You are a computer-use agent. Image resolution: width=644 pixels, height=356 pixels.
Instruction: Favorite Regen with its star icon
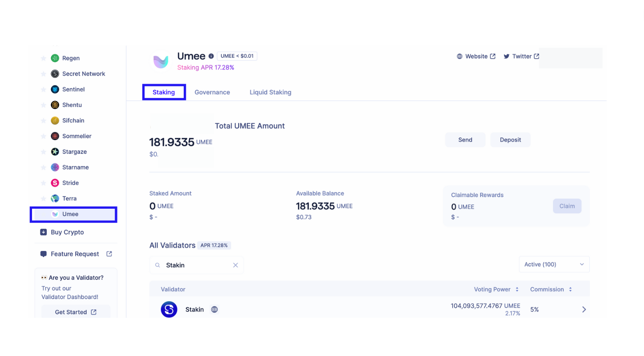(x=44, y=58)
